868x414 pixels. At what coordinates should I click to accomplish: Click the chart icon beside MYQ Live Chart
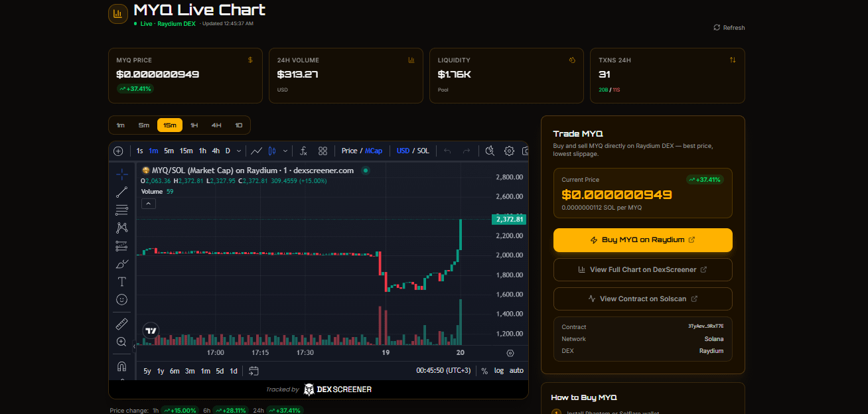(x=118, y=13)
